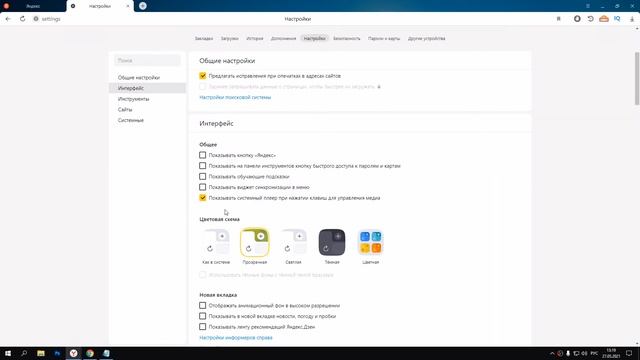Screen dimensions: 640x360
Task: Select Общие настройки in the sidebar
Action: click(x=139, y=78)
